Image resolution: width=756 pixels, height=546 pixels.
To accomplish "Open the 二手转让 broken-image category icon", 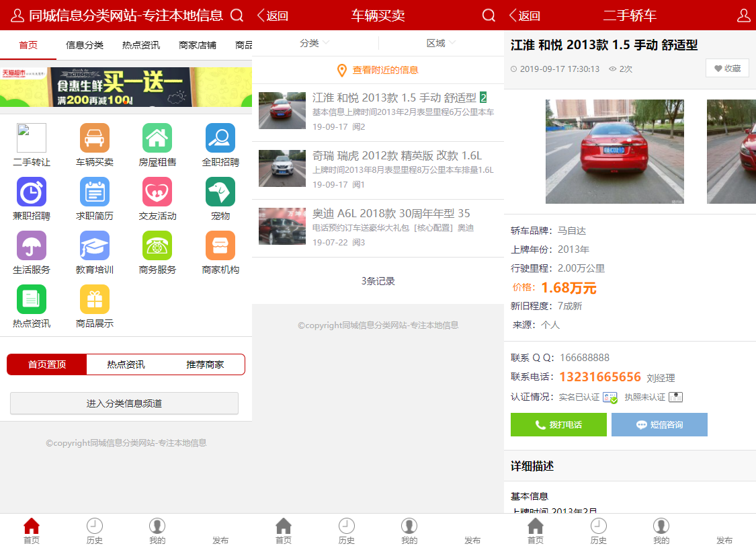I will click(x=32, y=137).
